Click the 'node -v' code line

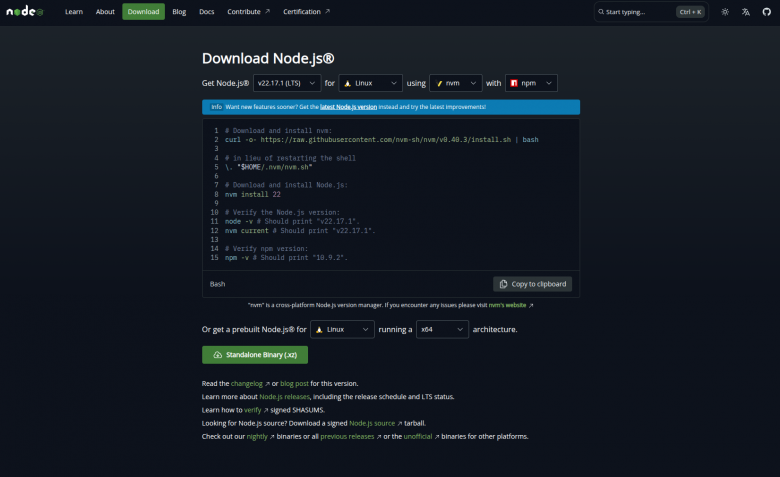292,221
